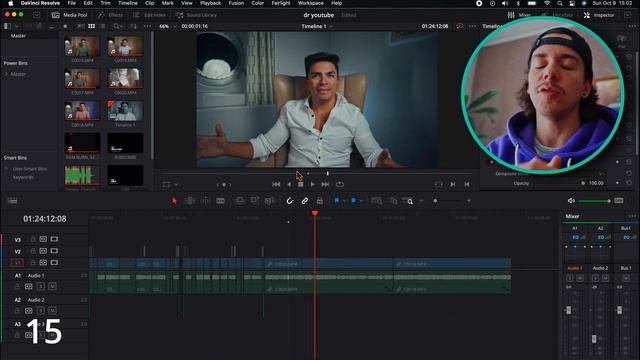Screen dimensions: 640x360
Task: Solo the Audio 2 track
Action: coord(40,311)
